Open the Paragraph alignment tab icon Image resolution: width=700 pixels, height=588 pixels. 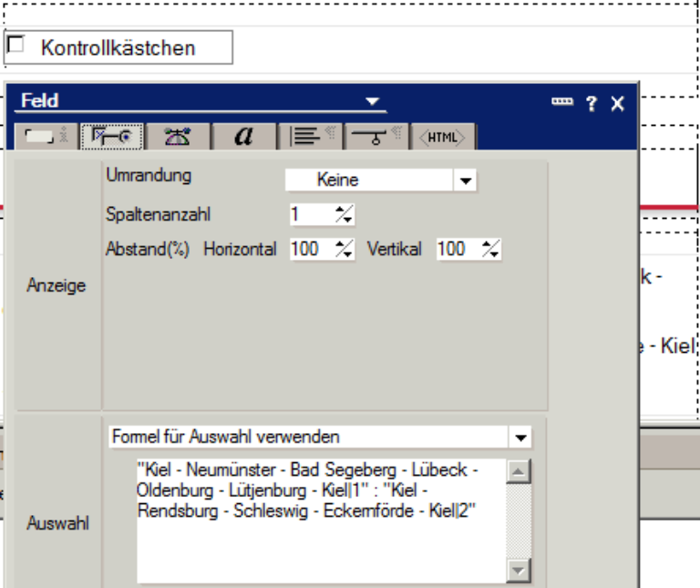point(310,136)
